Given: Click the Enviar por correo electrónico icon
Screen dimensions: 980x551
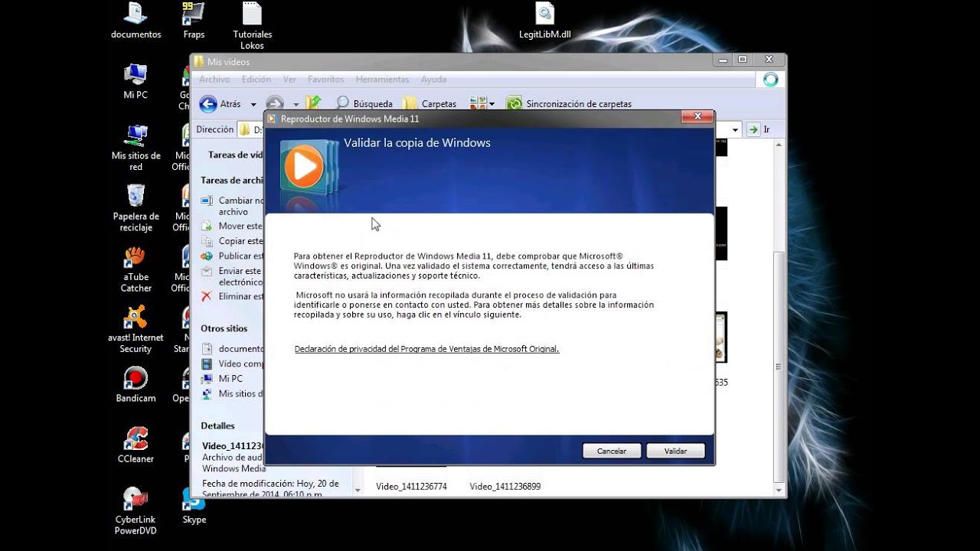Looking at the screenshot, I should (x=207, y=271).
